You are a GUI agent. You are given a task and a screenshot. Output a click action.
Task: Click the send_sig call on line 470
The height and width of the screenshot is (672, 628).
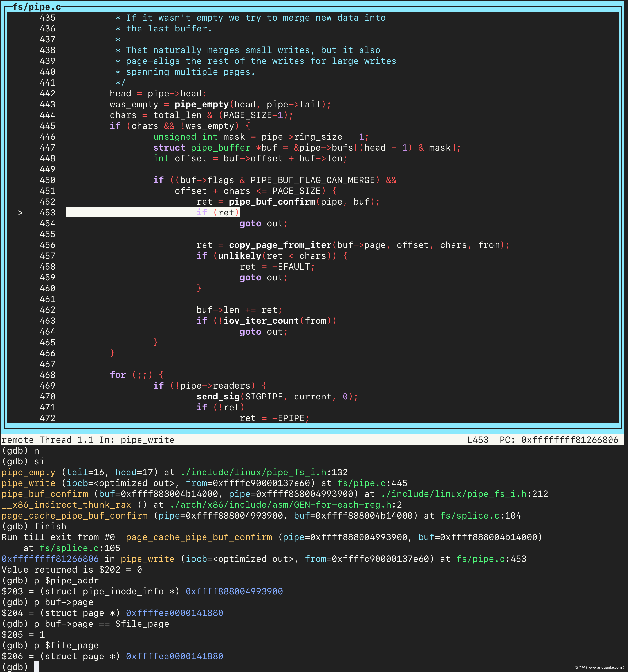(218, 397)
